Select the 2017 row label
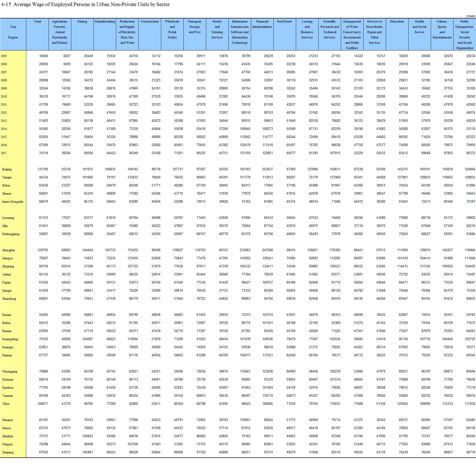 point(4,153)
